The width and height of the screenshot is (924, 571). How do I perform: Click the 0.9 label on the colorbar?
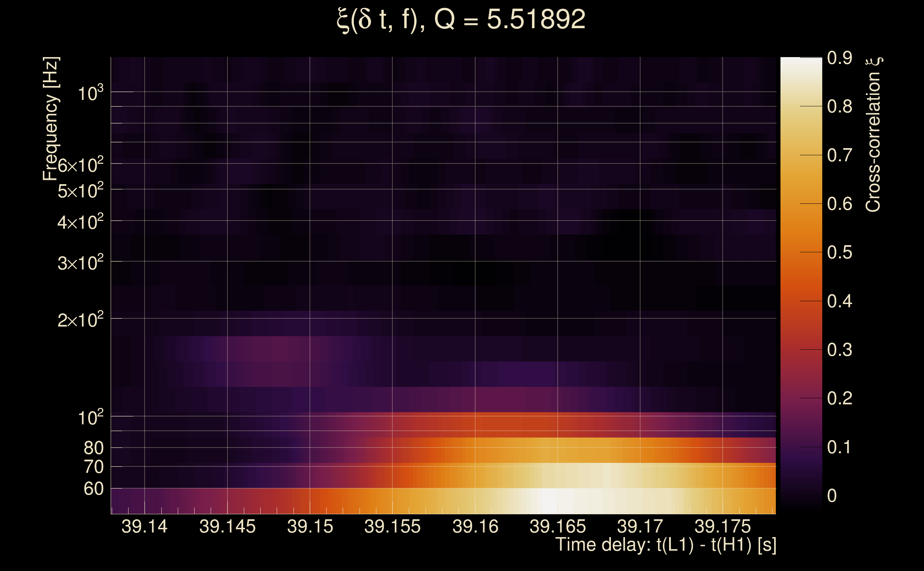point(839,58)
